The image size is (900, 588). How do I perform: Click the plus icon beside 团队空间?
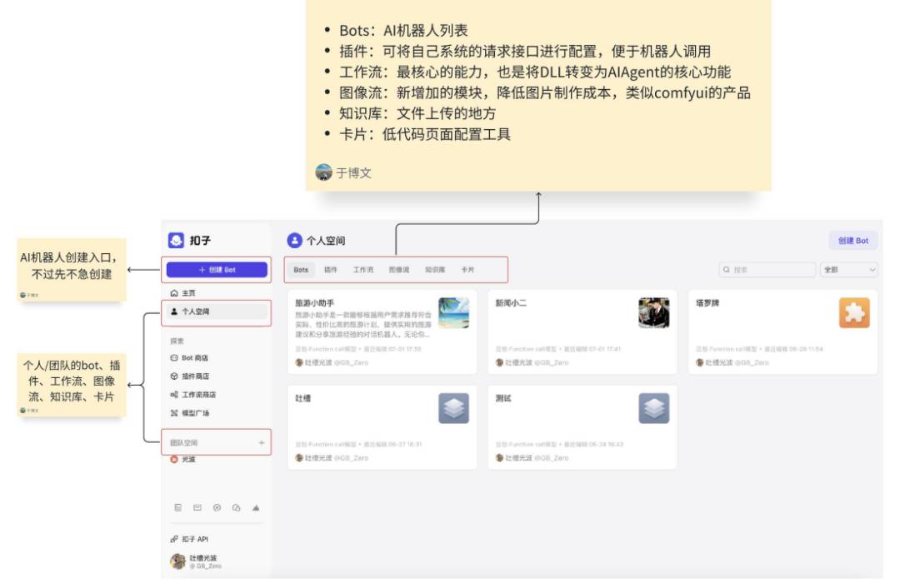261,443
